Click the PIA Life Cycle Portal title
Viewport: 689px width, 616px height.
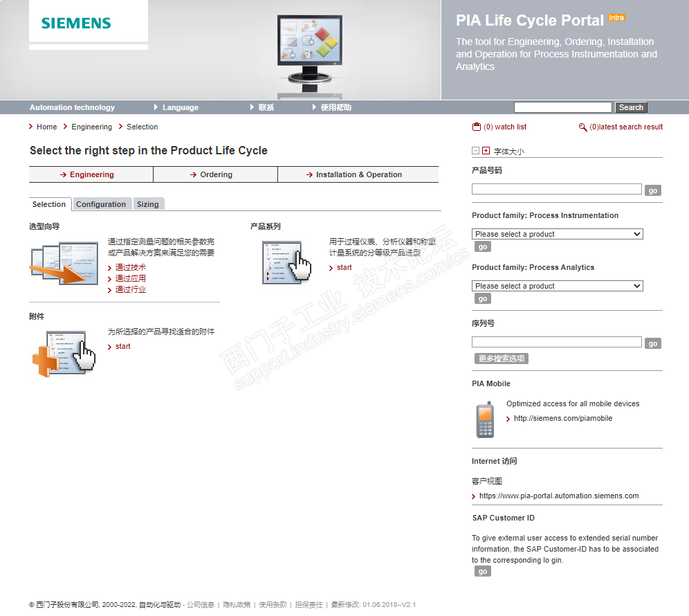click(x=529, y=20)
